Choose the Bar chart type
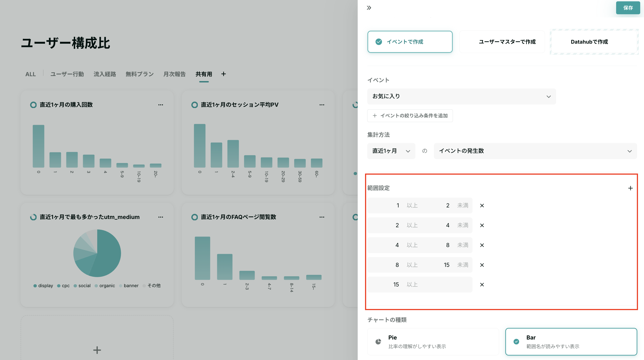Image resolution: width=644 pixels, height=360 pixels. 571,342
